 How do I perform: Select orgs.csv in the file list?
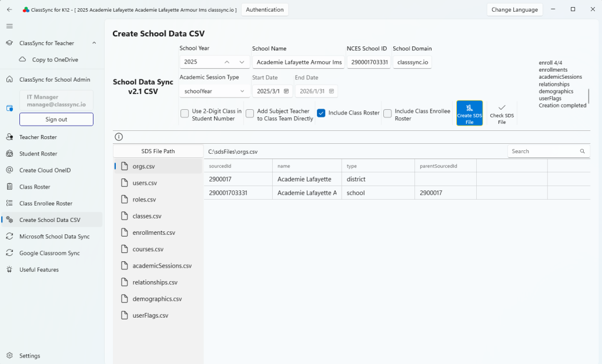pos(158,166)
